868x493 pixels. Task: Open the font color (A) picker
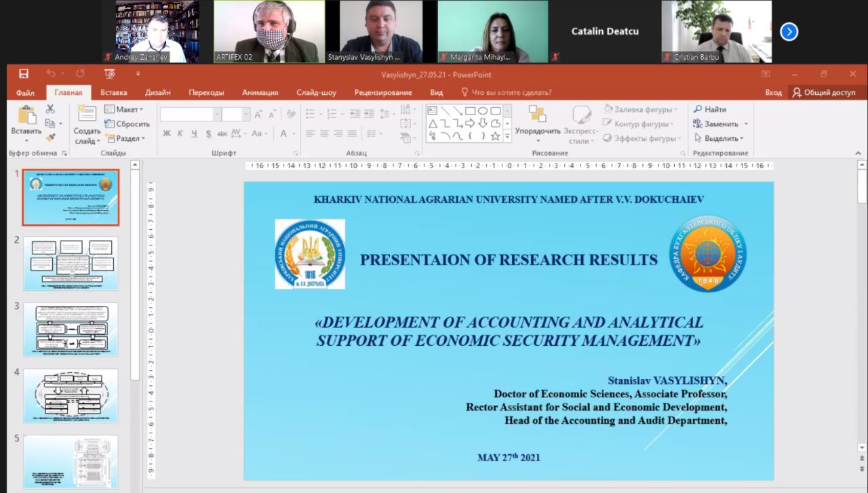coord(287,134)
